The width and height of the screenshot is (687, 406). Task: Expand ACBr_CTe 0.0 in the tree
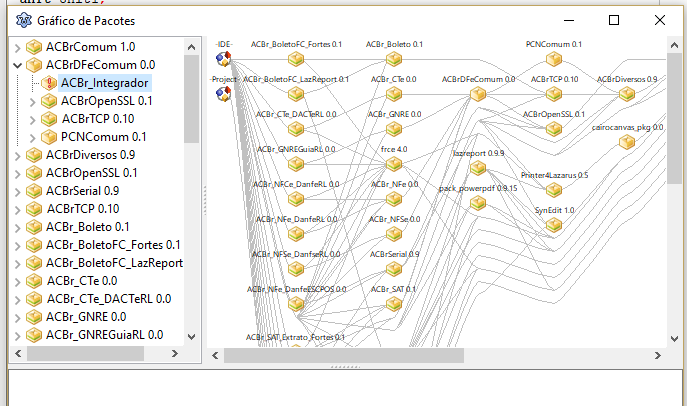click(x=18, y=281)
